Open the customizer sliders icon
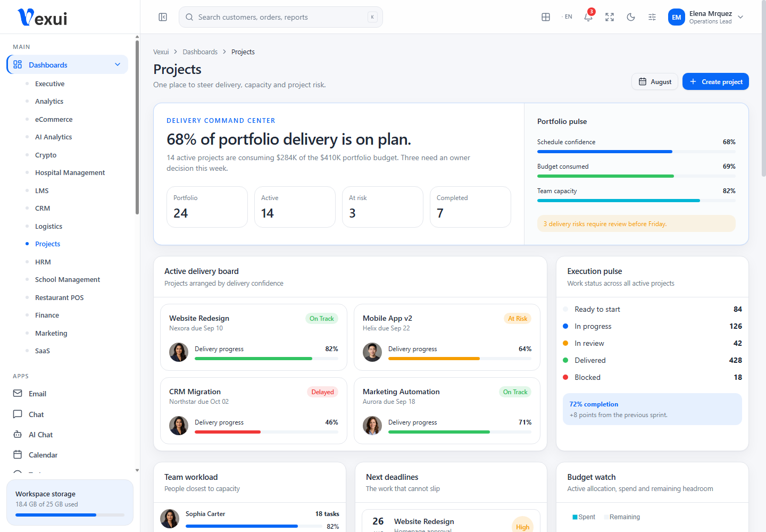 (x=652, y=17)
